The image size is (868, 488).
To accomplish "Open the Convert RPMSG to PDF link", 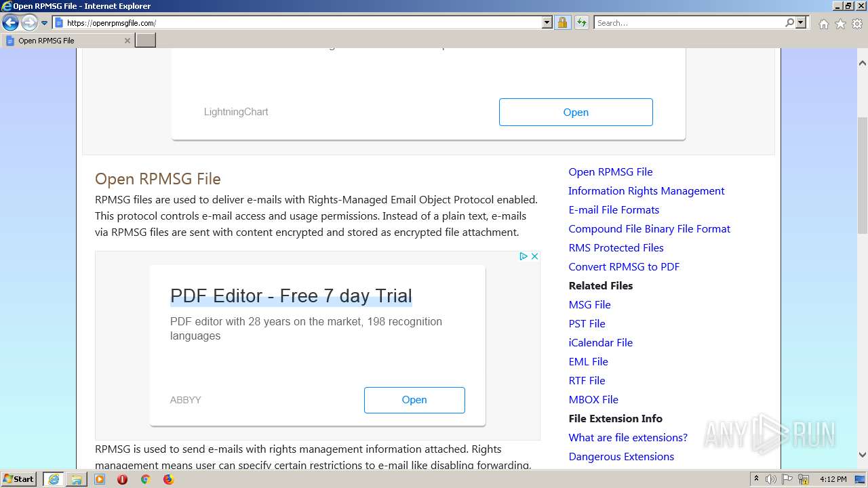I will pyautogui.click(x=624, y=267).
